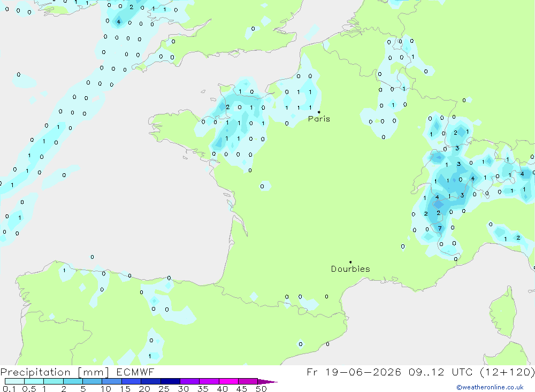Click the '35' legend scale label
535x392 pixels.
(203, 389)
